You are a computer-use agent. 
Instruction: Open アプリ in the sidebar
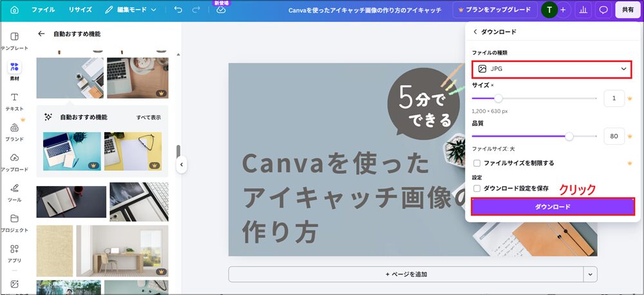coord(14,254)
